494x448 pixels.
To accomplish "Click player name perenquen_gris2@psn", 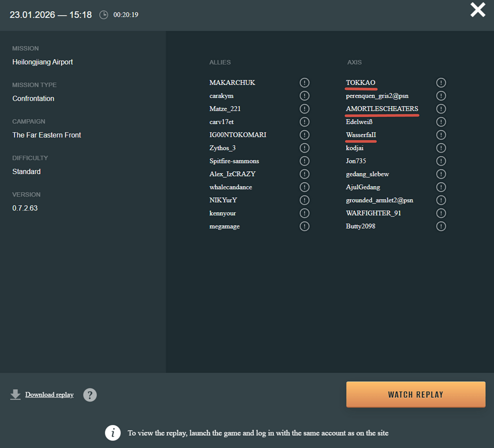I will click(377, 96).
